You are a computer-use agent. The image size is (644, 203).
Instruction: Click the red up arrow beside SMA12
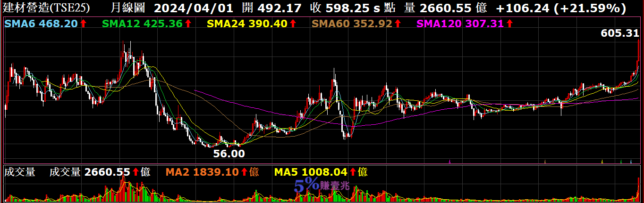[187, 24]
